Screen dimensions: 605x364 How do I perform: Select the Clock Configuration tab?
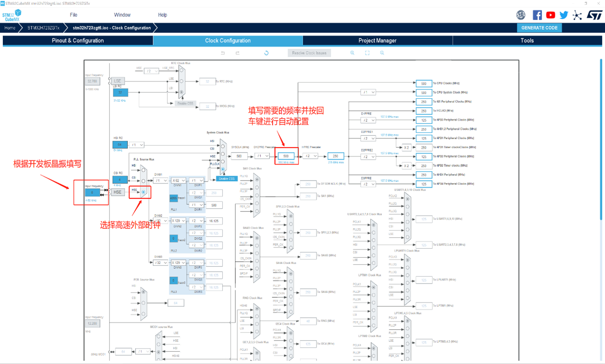tap(228, 40)
